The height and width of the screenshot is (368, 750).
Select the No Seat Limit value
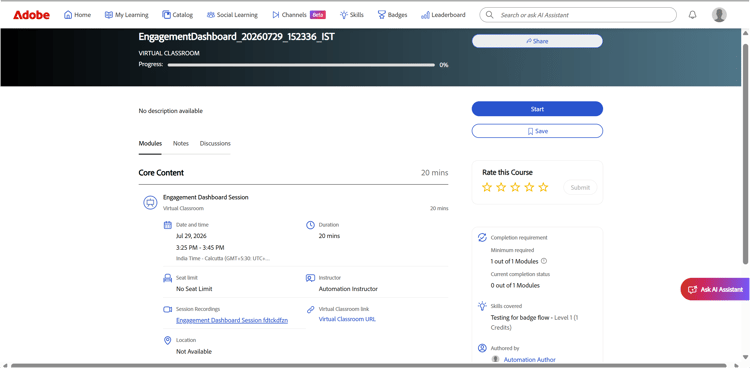point(194,289)
